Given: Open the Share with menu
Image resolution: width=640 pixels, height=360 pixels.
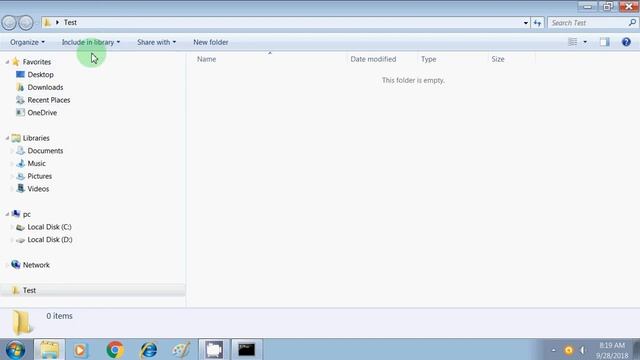Looking at the screenshot, I should (x=156, y=42).
